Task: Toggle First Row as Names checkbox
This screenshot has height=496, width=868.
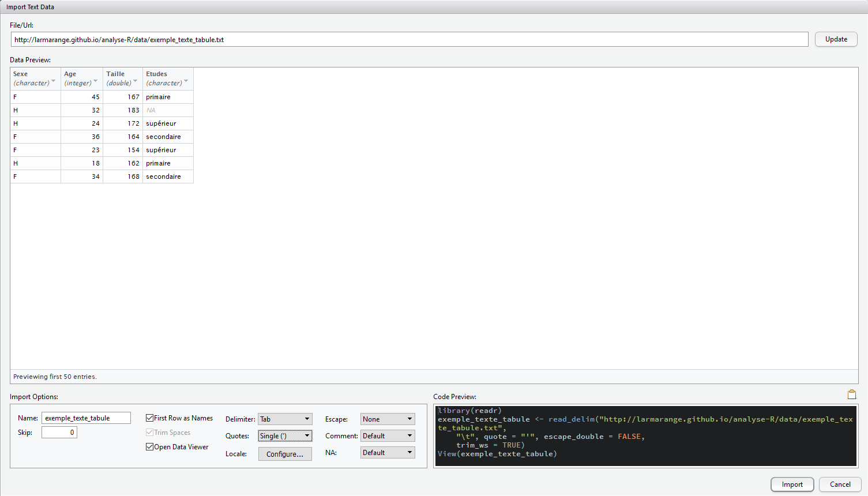Action: click(x=150, y=418)
